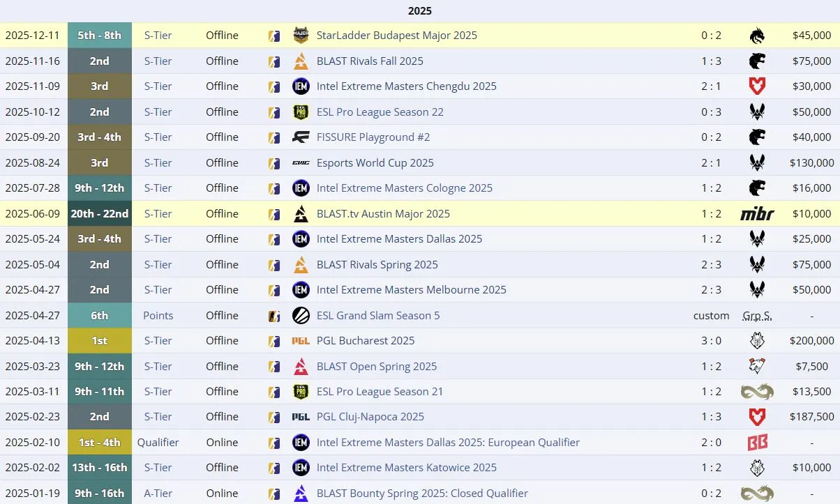Open BLAST Rivals Spring 2025 tournament page
Screen dimensions: 840x504
point(377,265)
